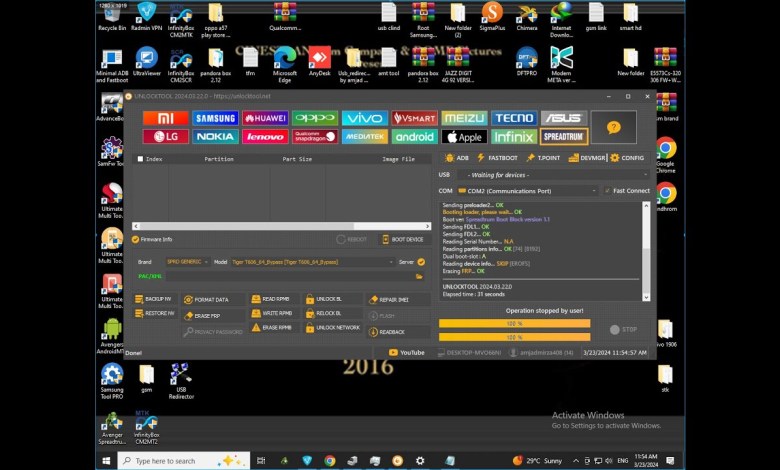The width and height of the screenshot is (780, 470).
Task: Toggle the Index select-all checkbox
Action: (x=140, y=159)
